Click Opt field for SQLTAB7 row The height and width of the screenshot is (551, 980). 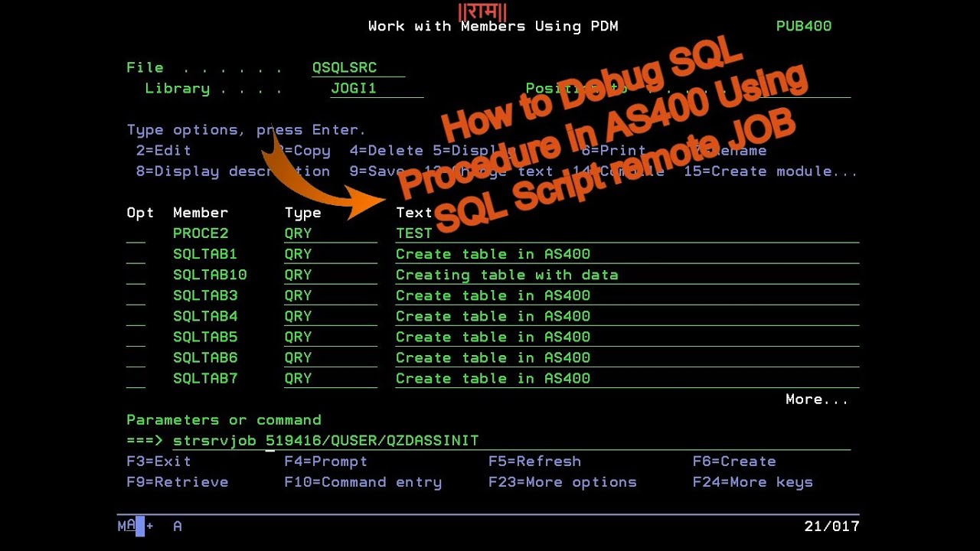tap(136, 379)
